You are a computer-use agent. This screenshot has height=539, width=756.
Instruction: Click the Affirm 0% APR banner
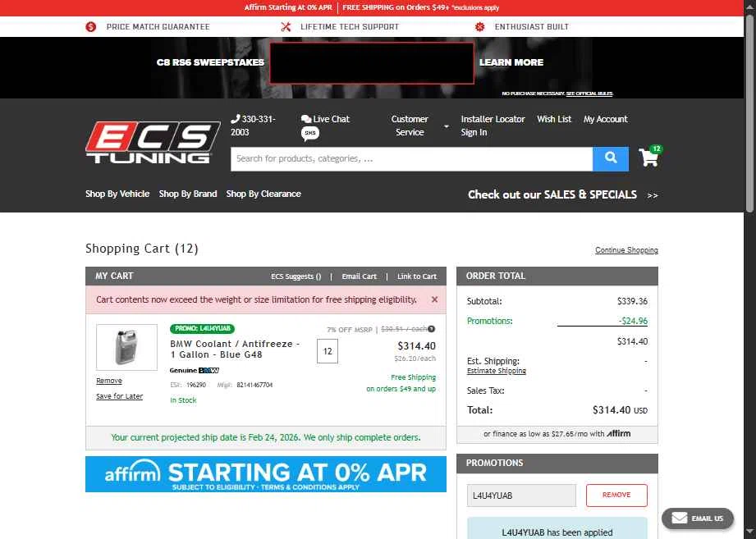click(266, 474)
